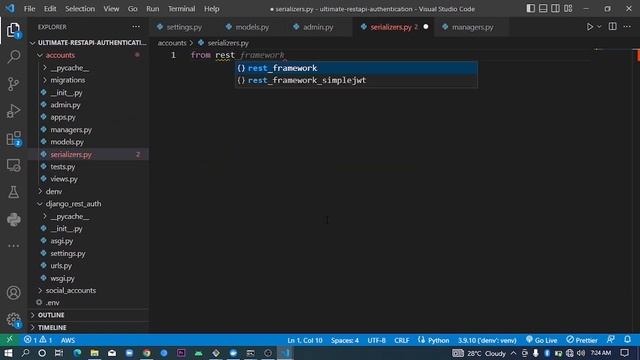This screenshot has height=360, width=640.
Task: Open the Remote Explorer view
Action: [x=13, y=165]
